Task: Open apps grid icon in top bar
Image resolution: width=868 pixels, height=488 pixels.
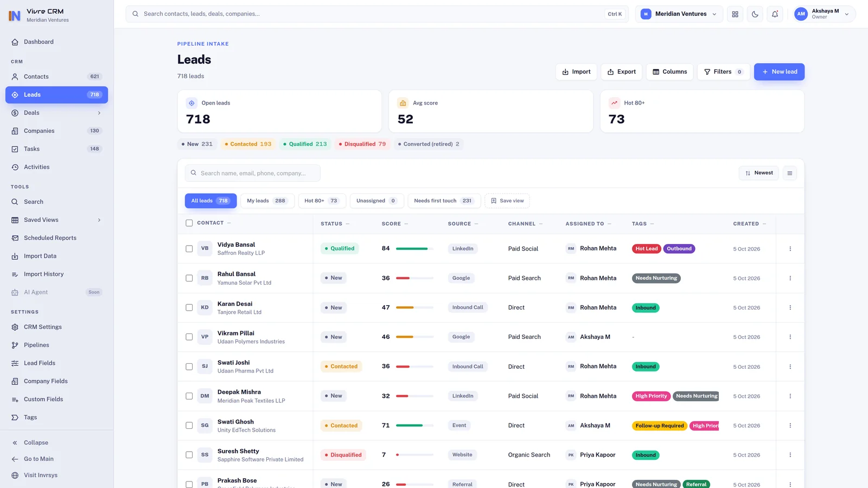Action: tap(735, 14)
